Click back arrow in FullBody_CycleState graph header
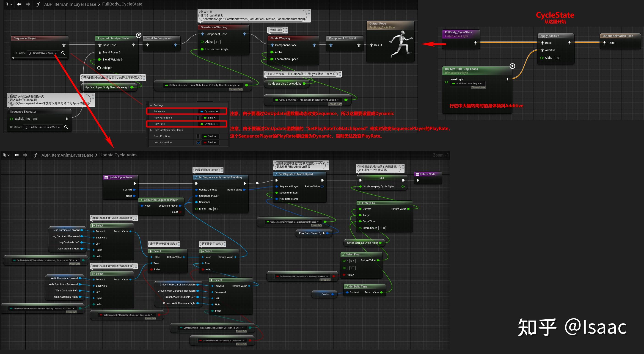This screenshot has height=354, width=644. pos(19,4)
